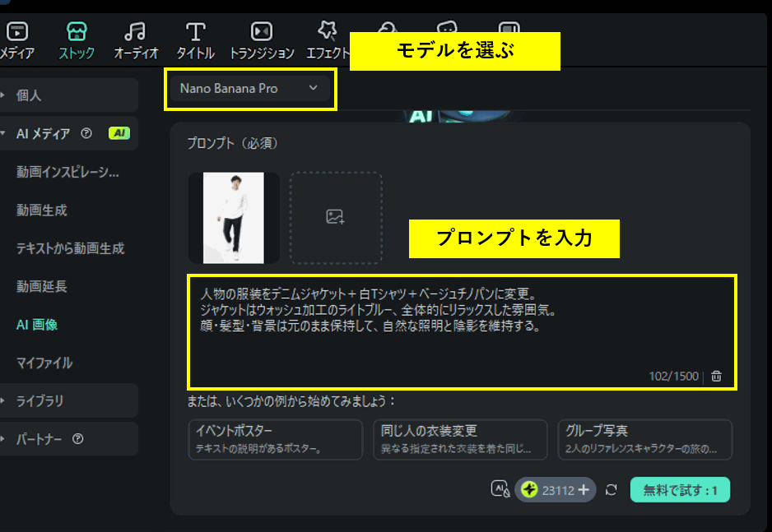The height and width of the screenshot is (532, 772).
Task: Choose the 同じ人の衣装変更 example
Action: click(x=460, y=440)
